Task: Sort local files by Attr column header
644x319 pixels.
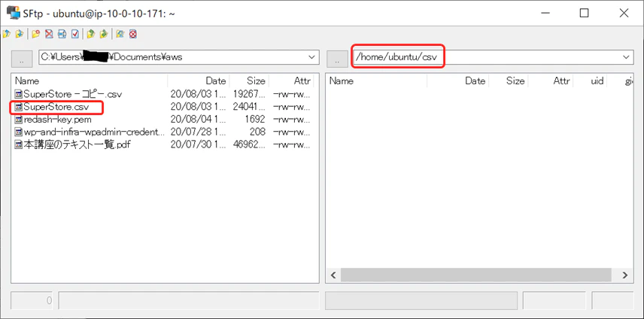Action: [x=291, y=81]
